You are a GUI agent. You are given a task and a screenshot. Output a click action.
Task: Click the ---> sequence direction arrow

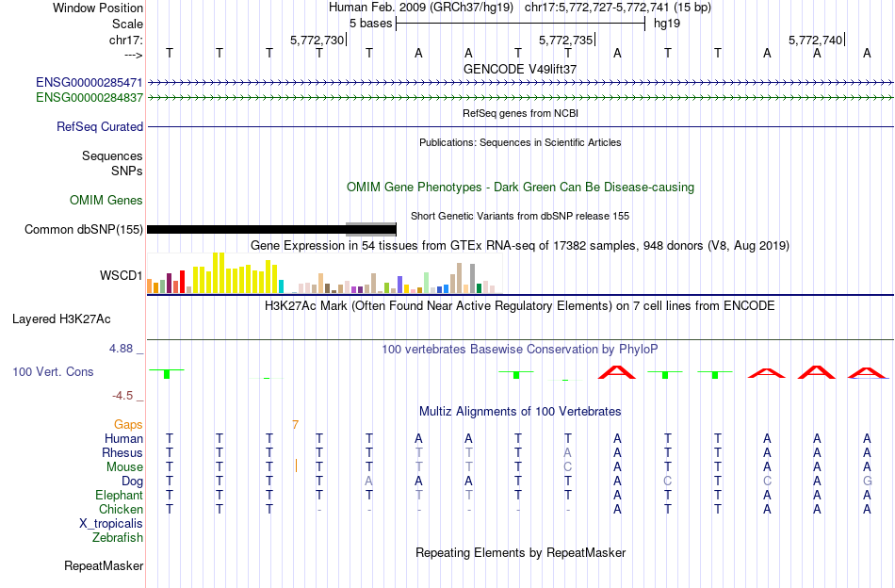pos(133,55)
